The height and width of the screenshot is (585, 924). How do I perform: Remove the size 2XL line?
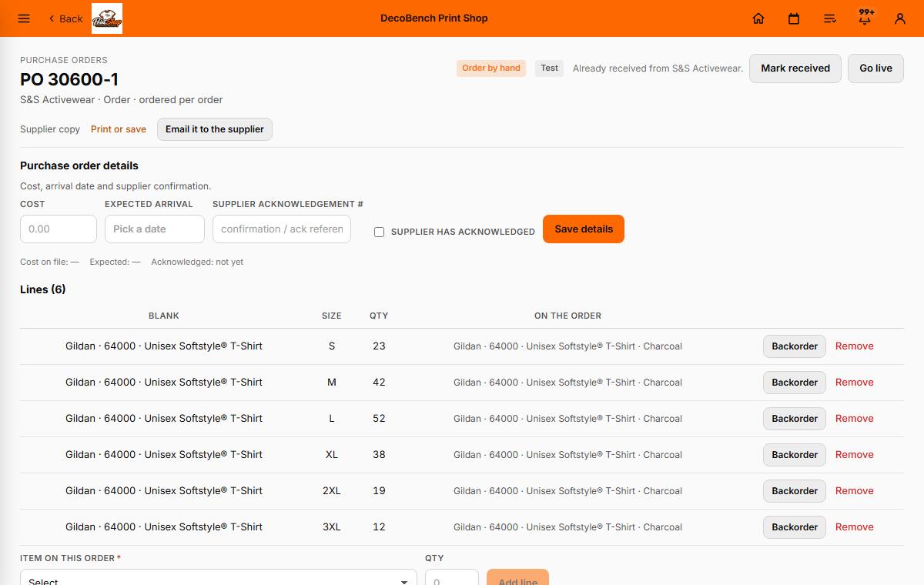(855, 491)
